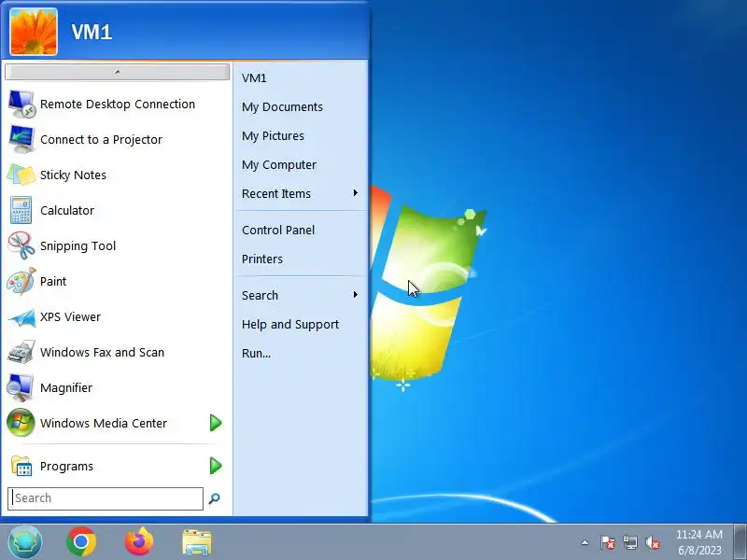747x560 pixels.
Task: Open Firefox from the taskbar
Action: (x=139, y=541)
